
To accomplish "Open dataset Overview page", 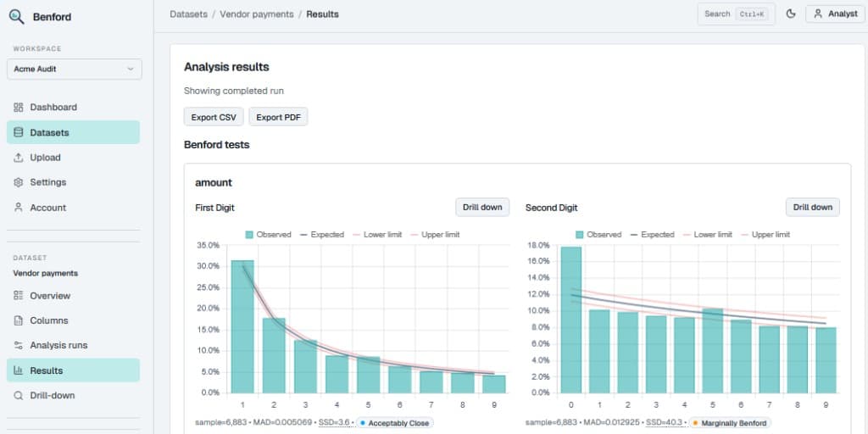I will pos(73,296).
